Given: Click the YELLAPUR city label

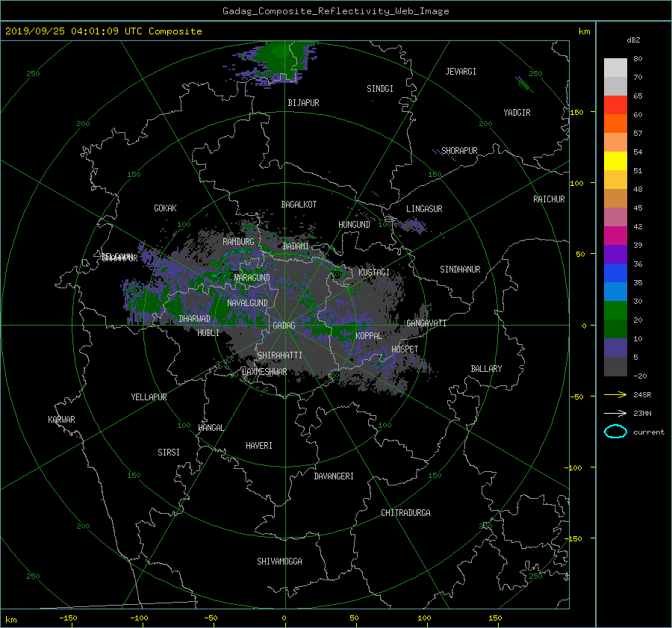Looking at the screenshot, I should 149,397.
